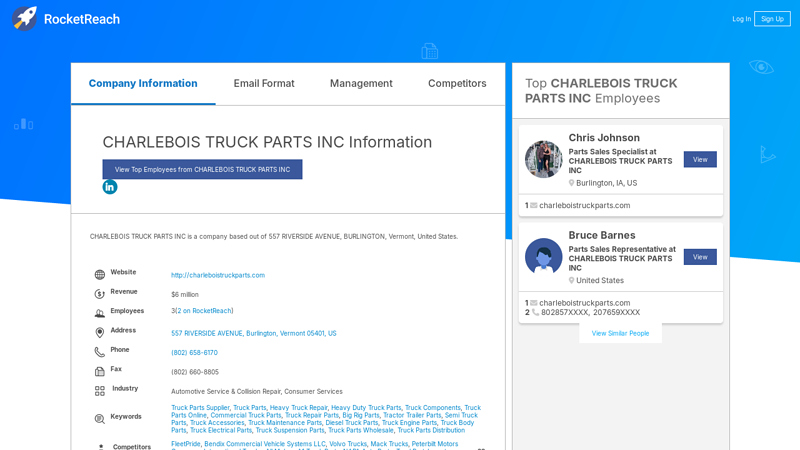Click the Truck Repair Parts keyword

(x=312, y=415)
